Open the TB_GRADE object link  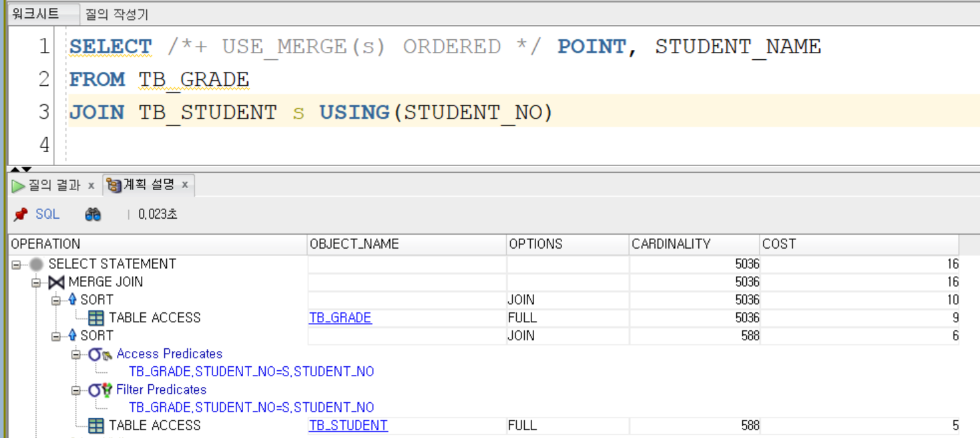(x=340, y=318)
